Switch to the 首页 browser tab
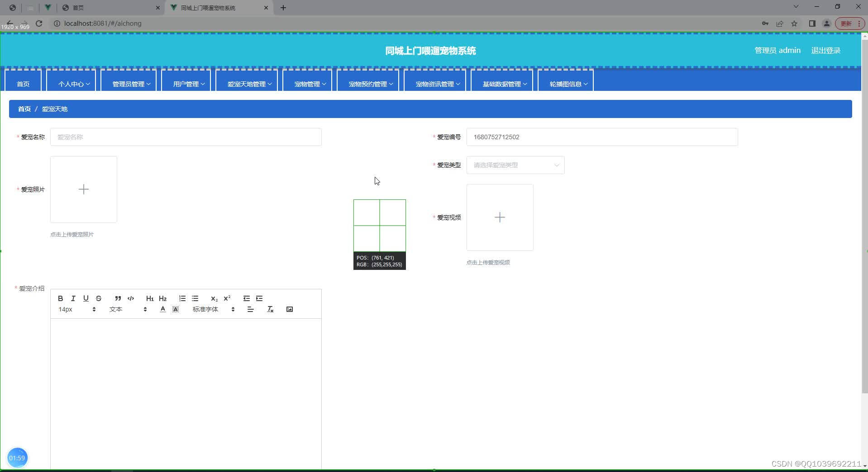Image resolution: width=868 pixels, height=472 pixels. (x=111, y=8)
